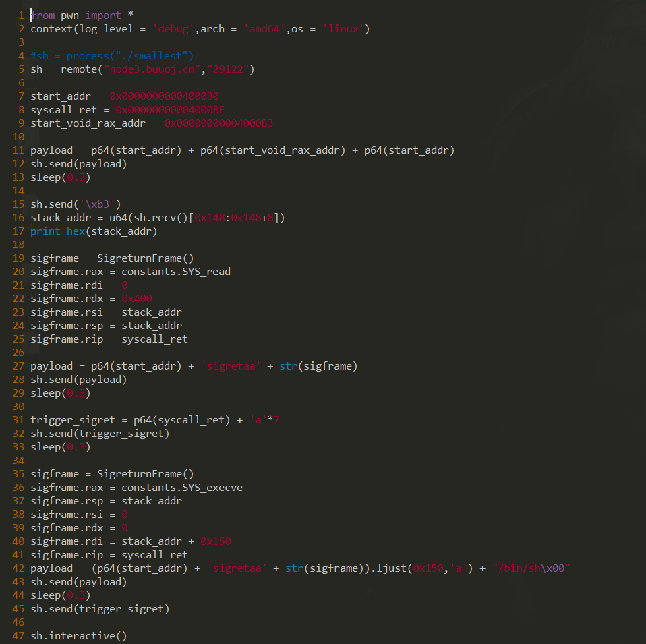Image resolution: width=646 pixels, height=644 pixels.
Task: Click the sh.send('\xb3') line
Action: tap(76, 204)
